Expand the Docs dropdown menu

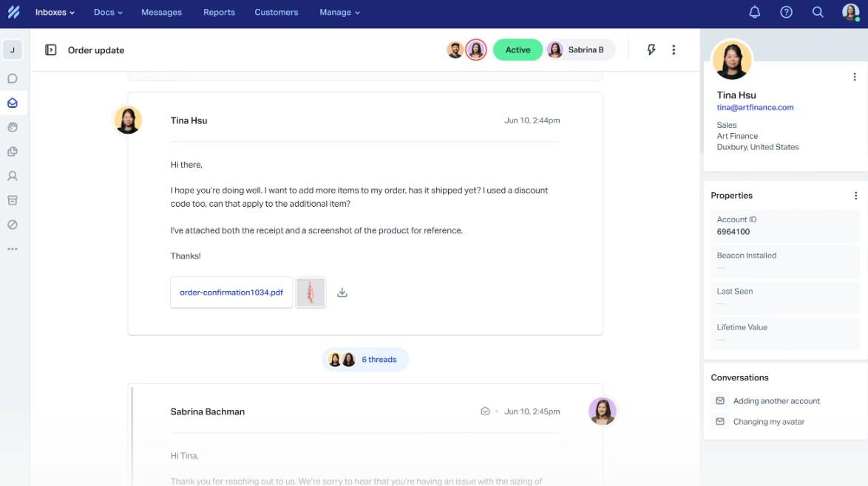pyautogui.click(x=108, y=13)
